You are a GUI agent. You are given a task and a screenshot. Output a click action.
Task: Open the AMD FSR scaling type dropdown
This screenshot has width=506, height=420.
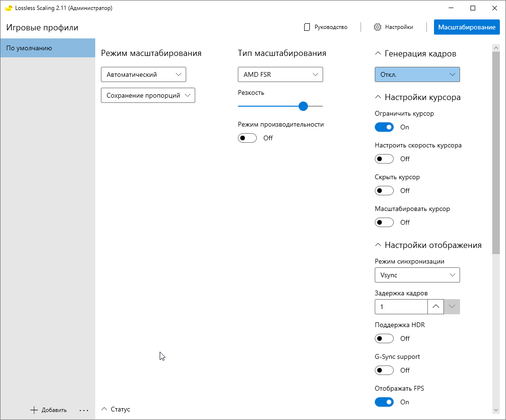(280, 74)
